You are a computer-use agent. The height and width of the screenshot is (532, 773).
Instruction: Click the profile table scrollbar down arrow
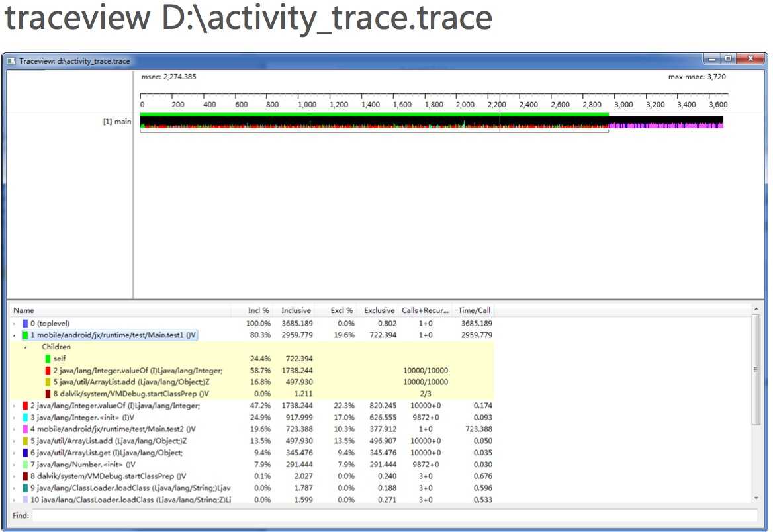[756, 498]
